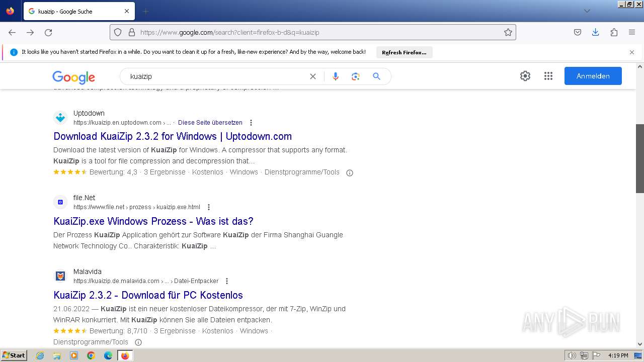Open KuaiZip 2.3.2 Download für PC Kostenlos
This screenshot has width=644, height=362.
point(148,295)
